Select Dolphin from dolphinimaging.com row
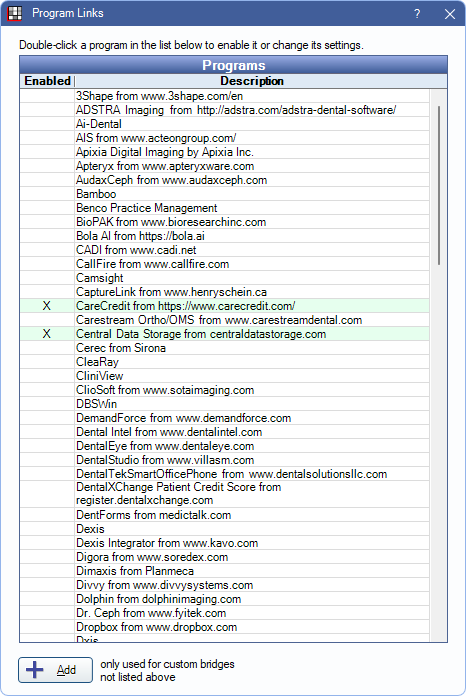466x696 pixels. tap(225, 599)
